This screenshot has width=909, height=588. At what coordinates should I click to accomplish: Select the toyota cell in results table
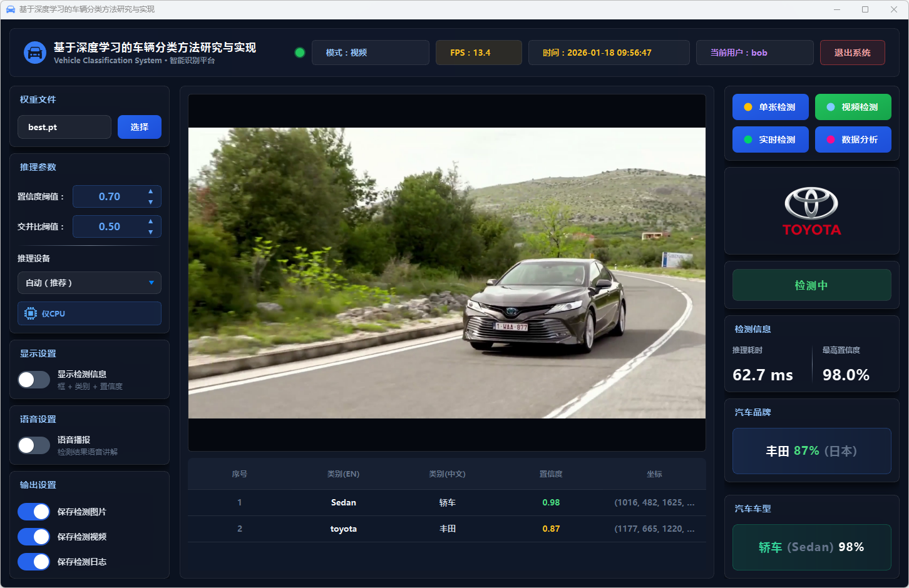point(343,529)
